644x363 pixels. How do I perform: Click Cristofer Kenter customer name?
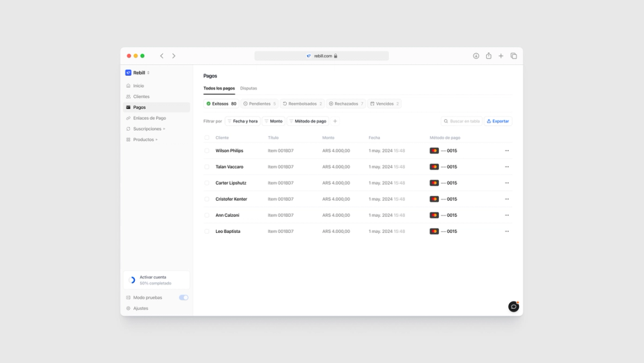231,199
